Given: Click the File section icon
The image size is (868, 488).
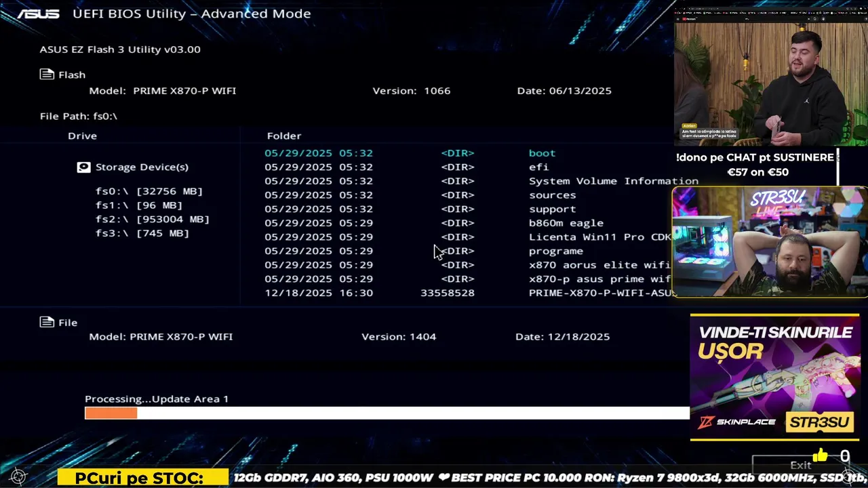Looking at the screenshot, I should pos(47,322).
